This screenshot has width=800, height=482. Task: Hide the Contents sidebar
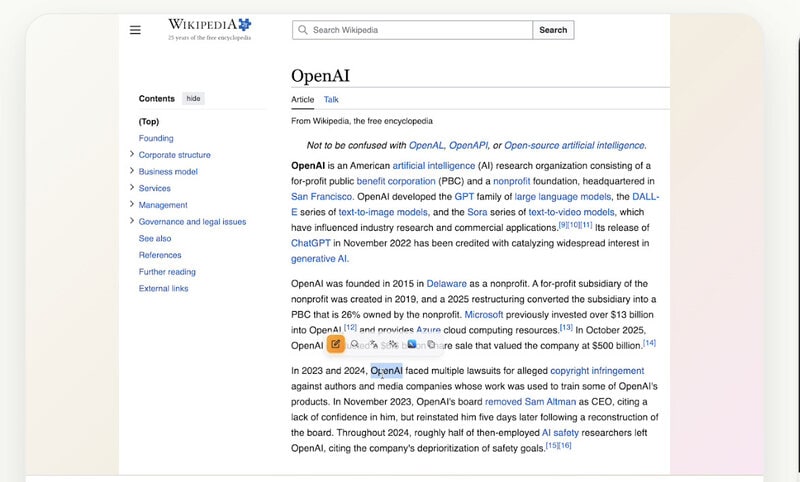click(193, 98)
